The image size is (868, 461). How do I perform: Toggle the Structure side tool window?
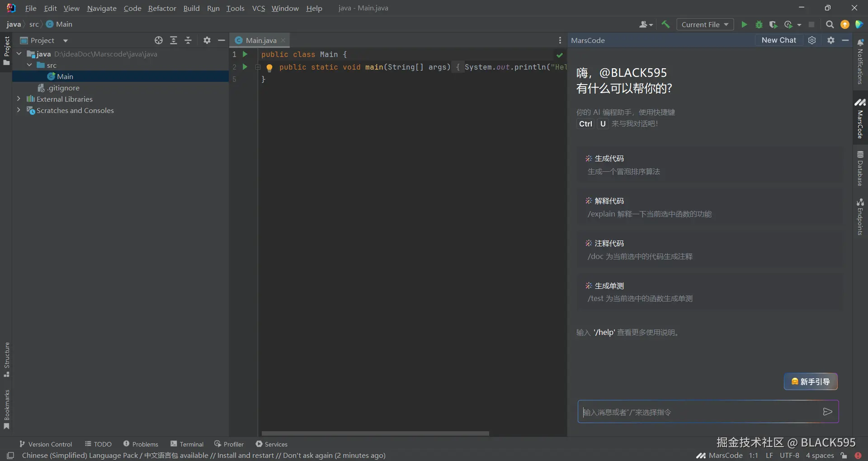pos(6,360)
